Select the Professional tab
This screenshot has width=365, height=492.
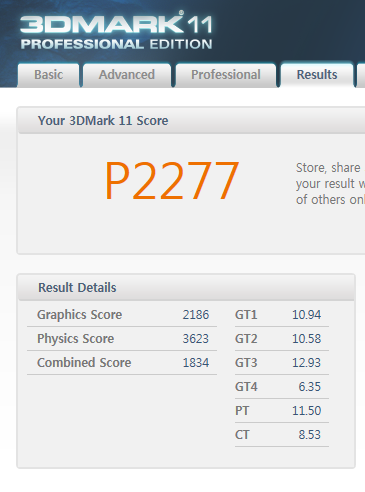pyautogui.click(x=226, y=75)
